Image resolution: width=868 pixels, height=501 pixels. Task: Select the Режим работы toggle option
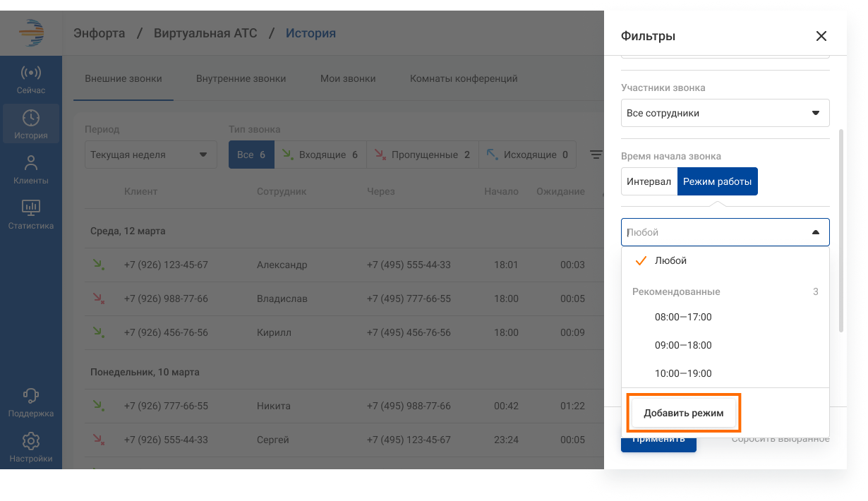point(717,181)
